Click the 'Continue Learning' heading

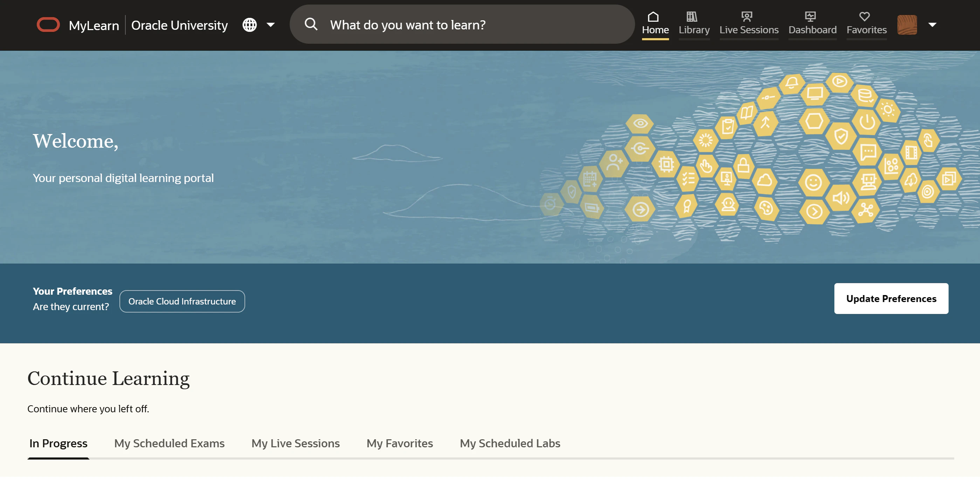[x=109, y=379]
